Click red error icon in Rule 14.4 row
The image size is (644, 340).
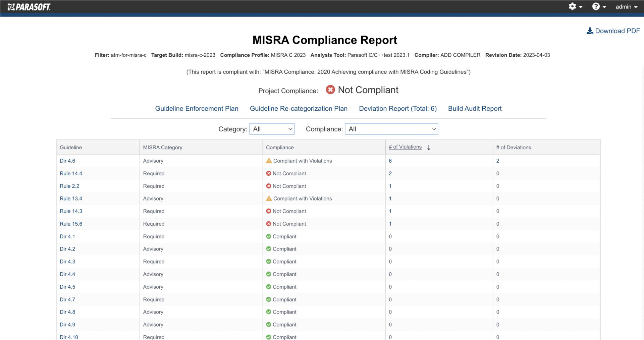(x=268, y=173)
